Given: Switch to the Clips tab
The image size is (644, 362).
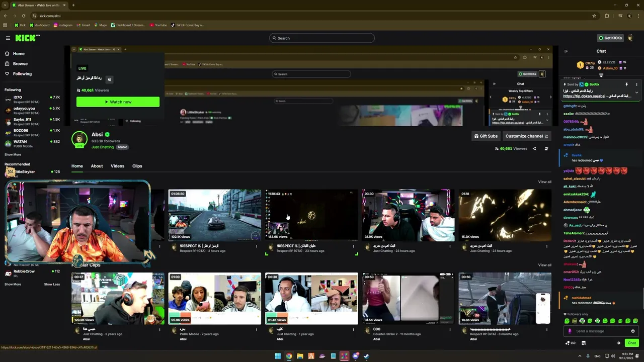Looking at the screenshot, I should coord(137,166).
